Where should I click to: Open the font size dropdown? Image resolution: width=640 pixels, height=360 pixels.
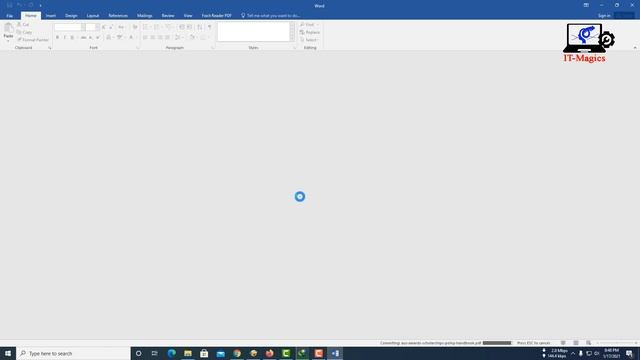[x=97, y=27]
